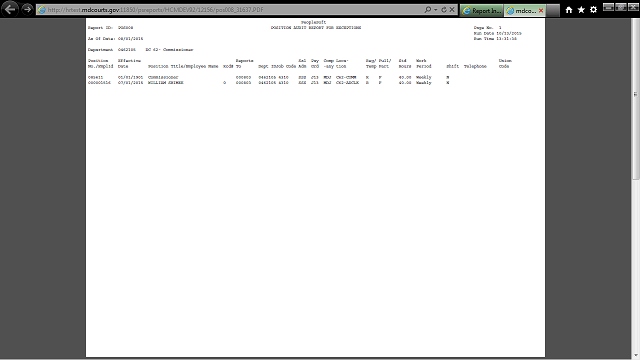This screenshot has width=640, height=360.
Task: Close the browser window
Action: click(x=633, y=7)
